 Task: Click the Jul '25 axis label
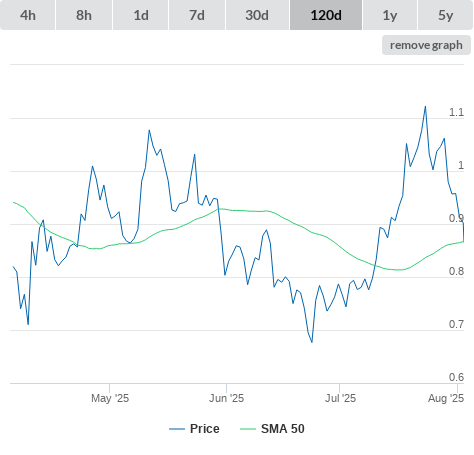[340, 398]
